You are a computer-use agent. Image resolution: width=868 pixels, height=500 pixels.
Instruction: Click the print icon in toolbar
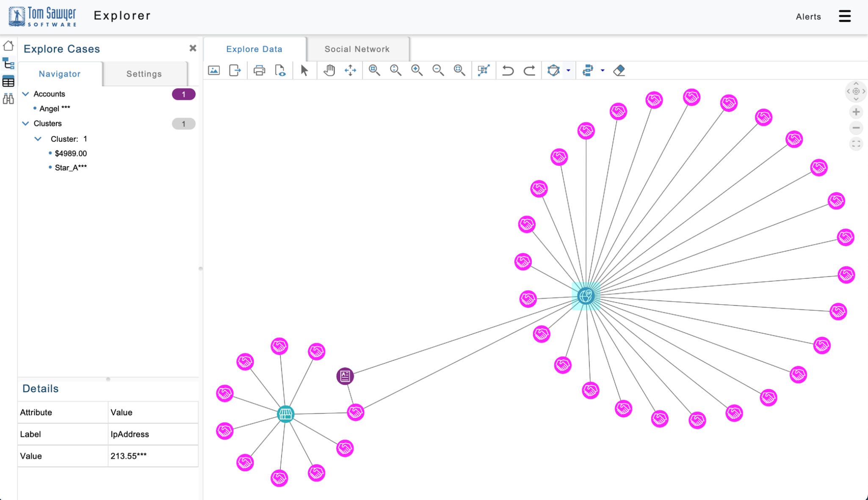pos(259,70)
